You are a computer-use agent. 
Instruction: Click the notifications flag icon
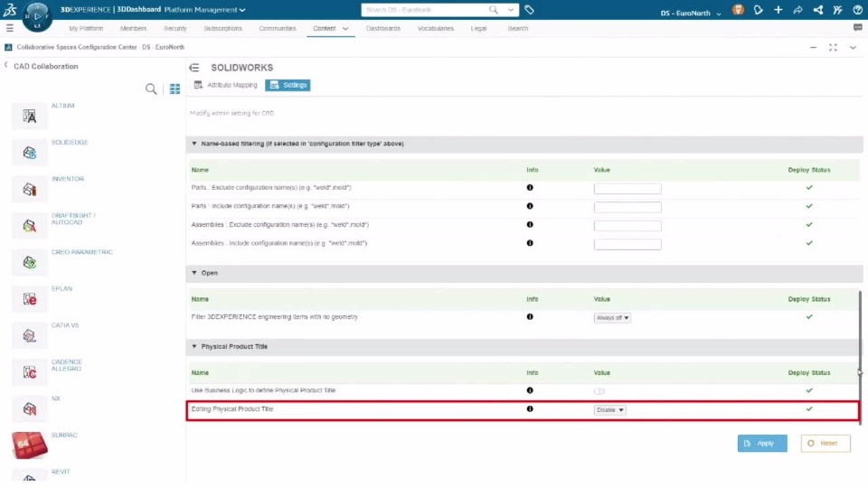coord(759,9)
